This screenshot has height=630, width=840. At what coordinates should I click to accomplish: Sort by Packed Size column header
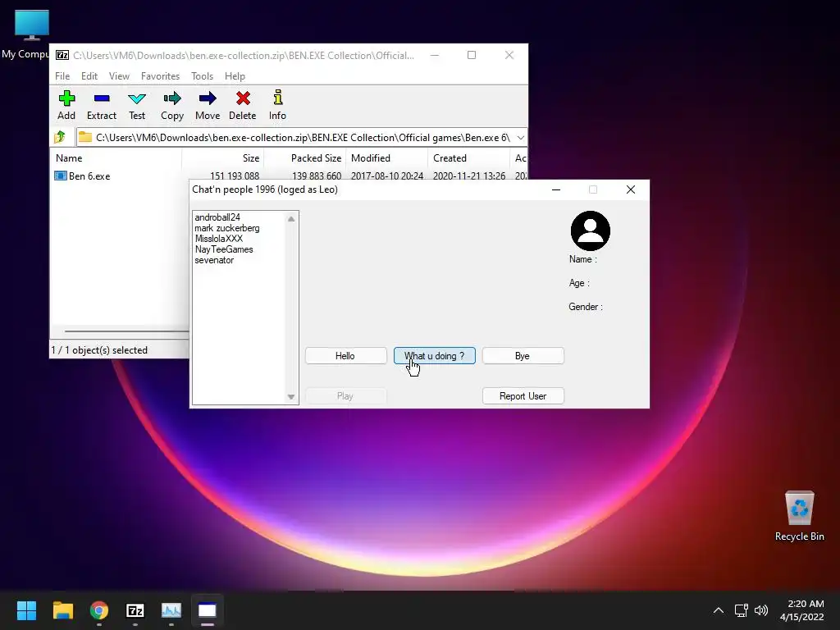point(305,158)
